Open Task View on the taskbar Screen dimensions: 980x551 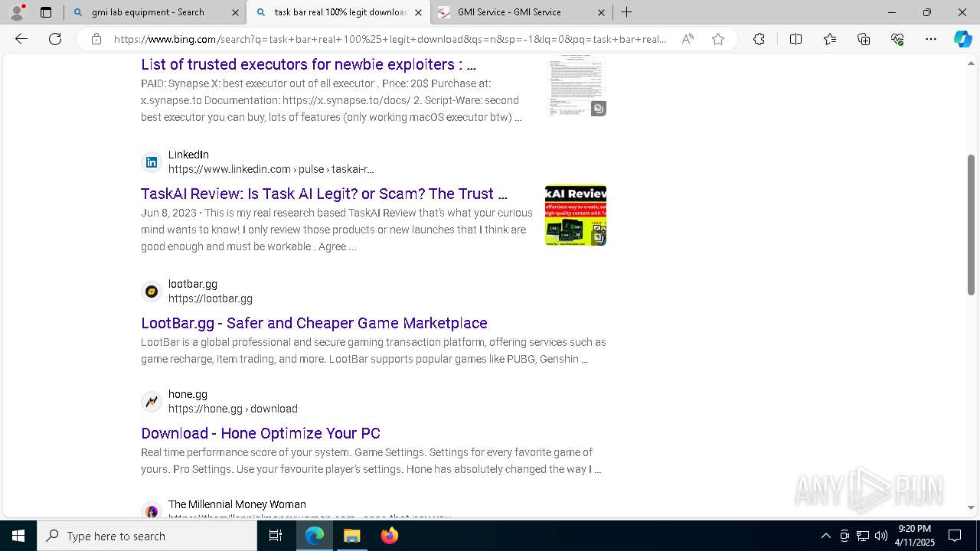[x=276, y=536]
